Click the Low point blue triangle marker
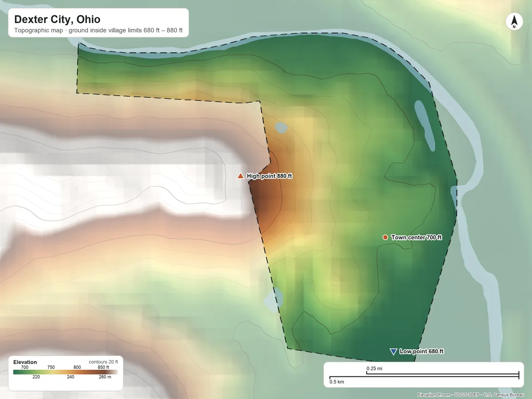This screenshot has width=532, height=399. pos(393,352)
